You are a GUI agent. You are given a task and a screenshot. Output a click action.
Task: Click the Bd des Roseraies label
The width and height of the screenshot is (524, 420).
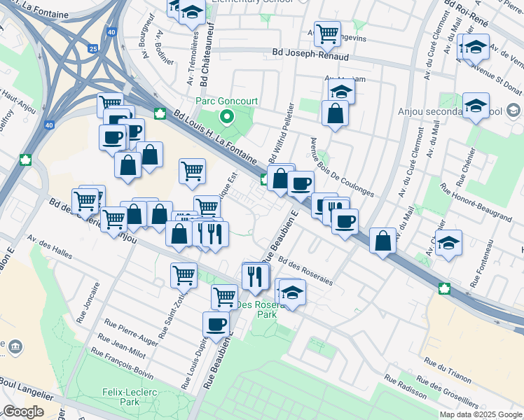click(x=305, y=271)
